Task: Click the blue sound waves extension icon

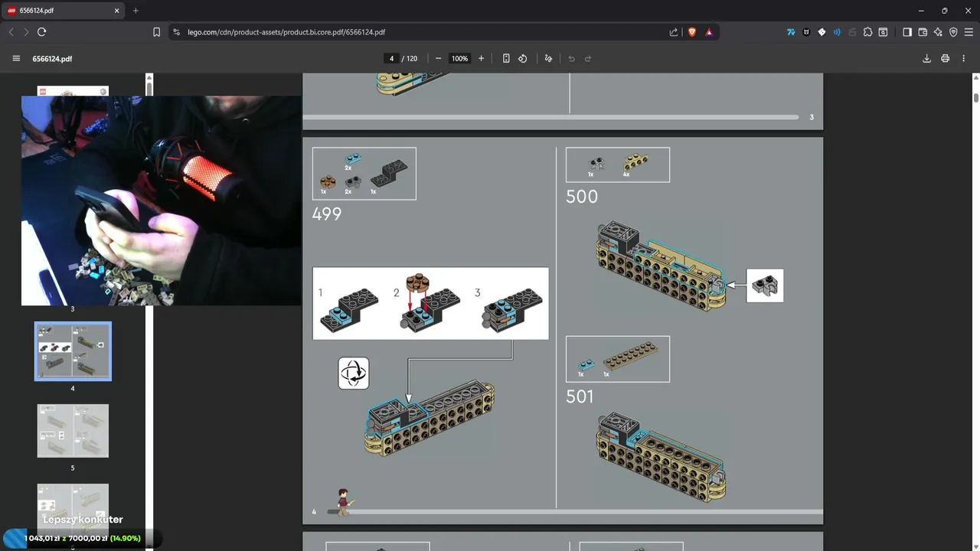Action: (837, 32)
